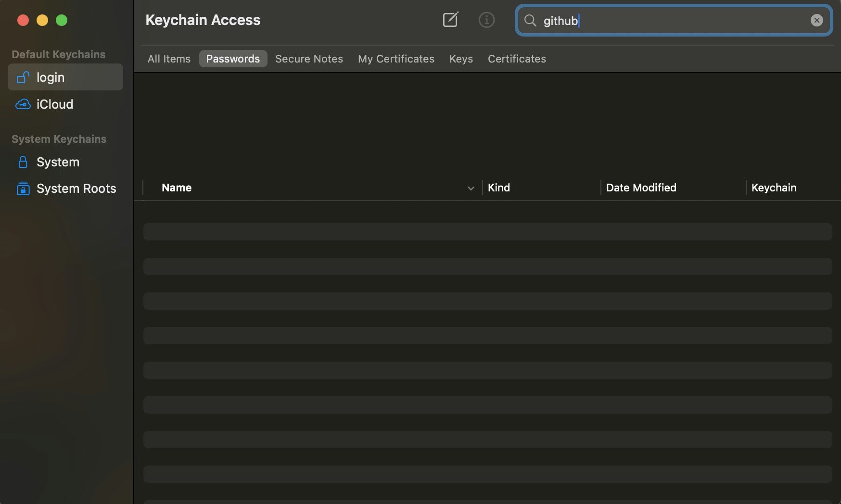Screen dimensions: 841x504
Task: Open the System Roots keychain
Action: [76, 188]
